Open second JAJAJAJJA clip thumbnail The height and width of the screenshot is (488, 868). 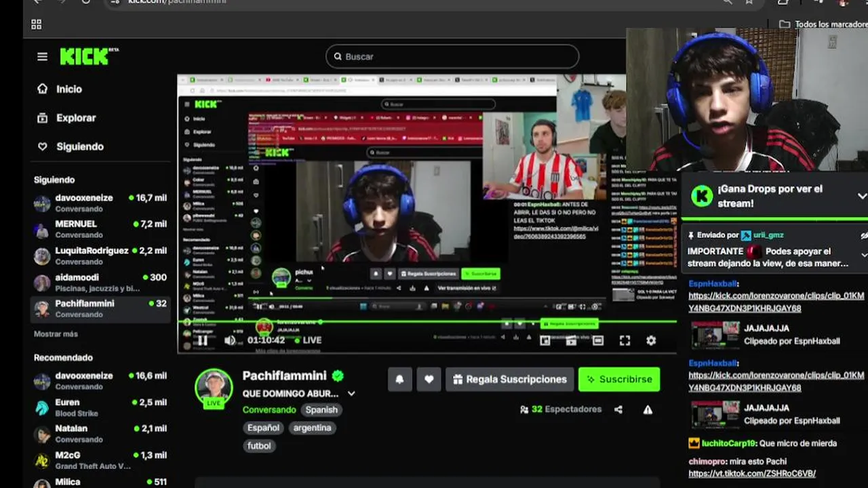tap(715, 414)
